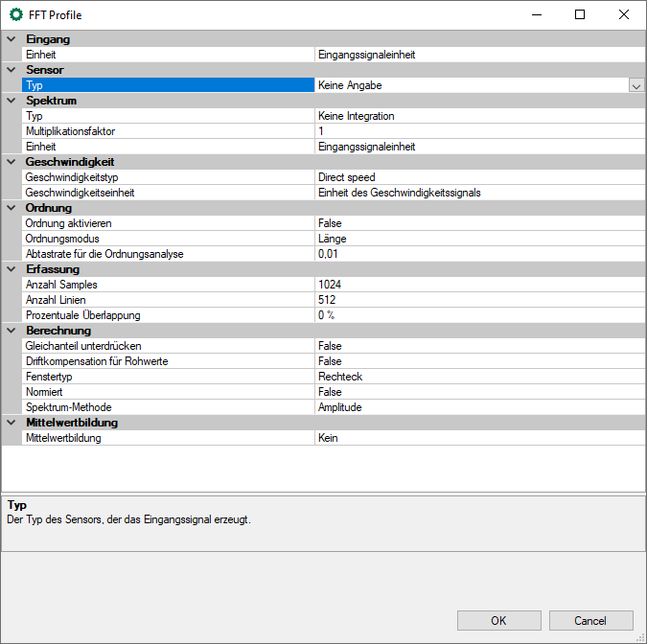Open the Sensor Typ dropdown arrow
The width and height of the screenshot is (647, 644).
[635, 85]
